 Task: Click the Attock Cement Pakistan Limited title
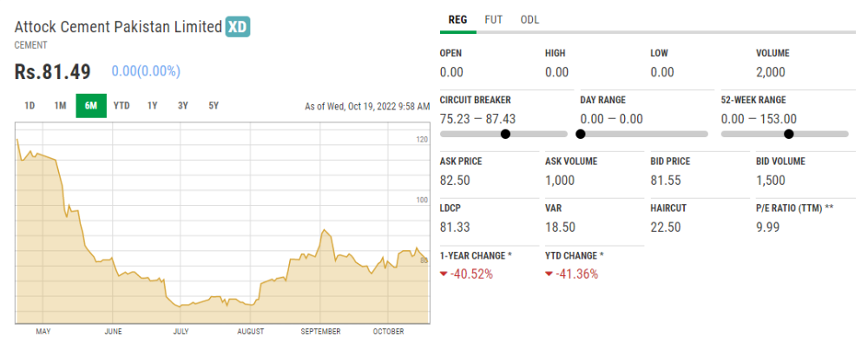(x=118, y=27)
